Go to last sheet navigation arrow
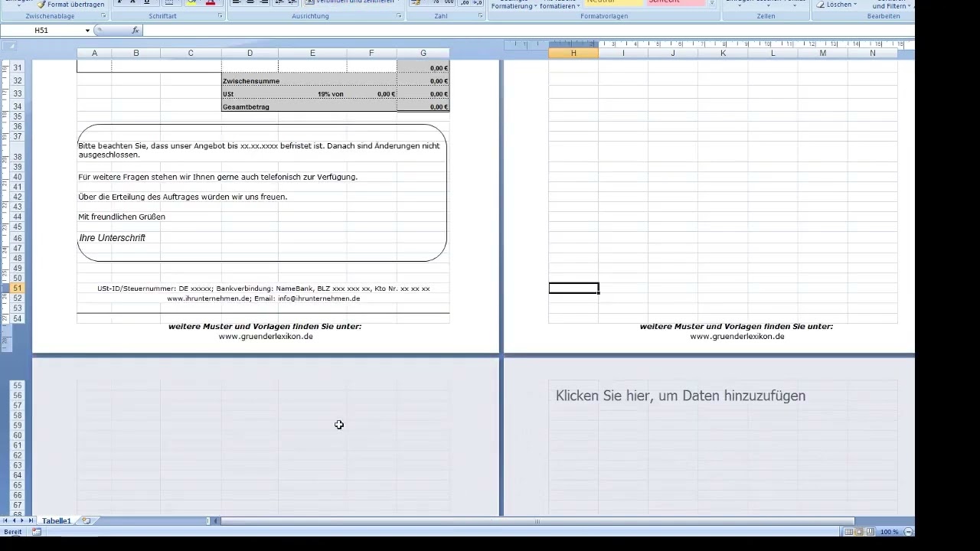The width and height of the screenshot is (980, 551). coord(31,521)
